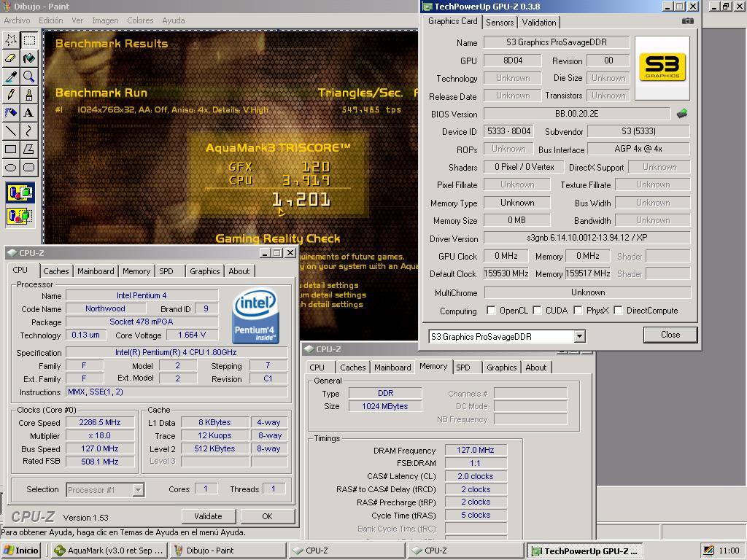Click the Close button in GPU-Z

tap(670, 335)
